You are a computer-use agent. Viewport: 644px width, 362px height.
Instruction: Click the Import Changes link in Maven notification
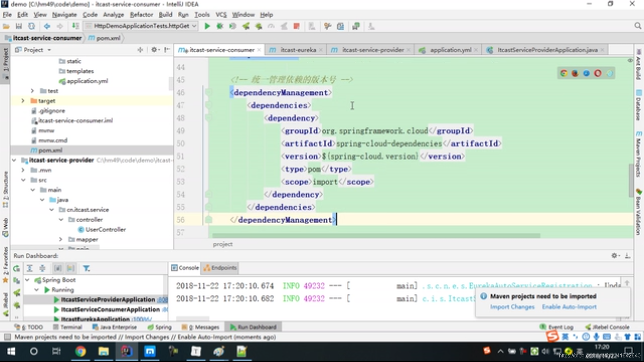[x=512, y=307]
